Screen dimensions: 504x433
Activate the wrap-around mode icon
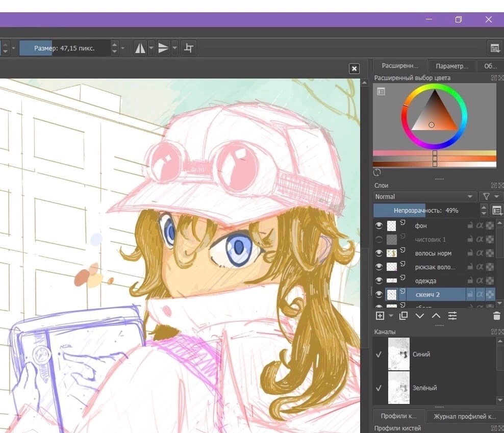tap(189, 48)
